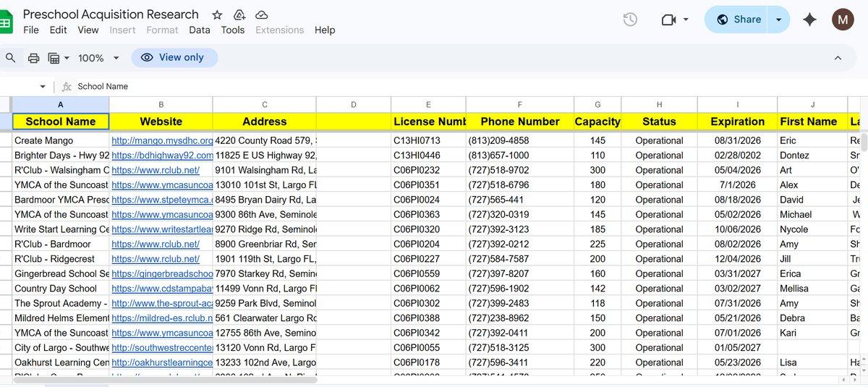Click the View only button
Viewport: 868px width, 387px height.
point(174,57)
